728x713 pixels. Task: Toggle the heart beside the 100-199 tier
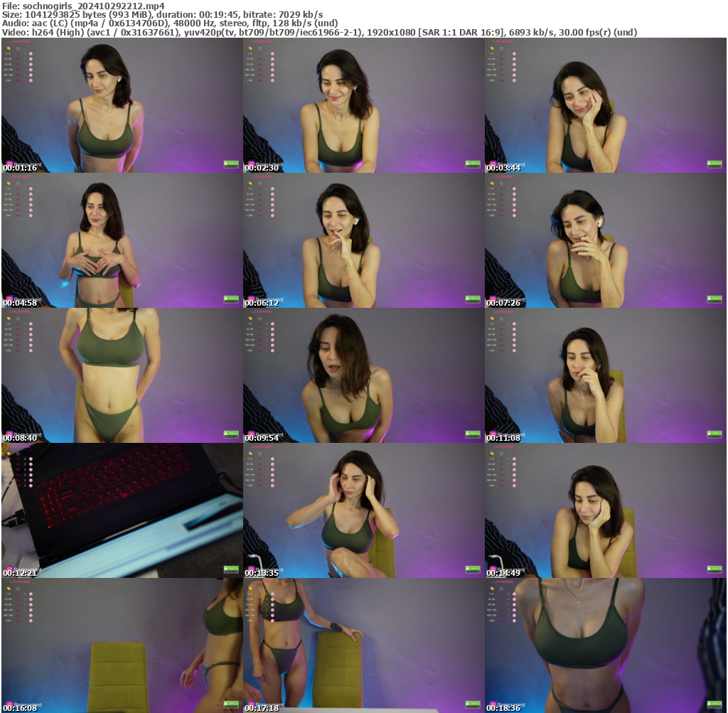pyautogui.click(x=31, y=70)
